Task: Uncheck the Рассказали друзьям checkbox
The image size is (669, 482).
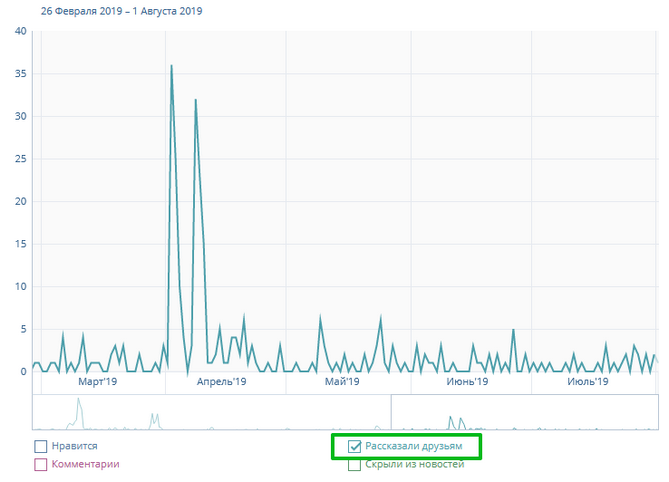Action: tap(355, 447)
